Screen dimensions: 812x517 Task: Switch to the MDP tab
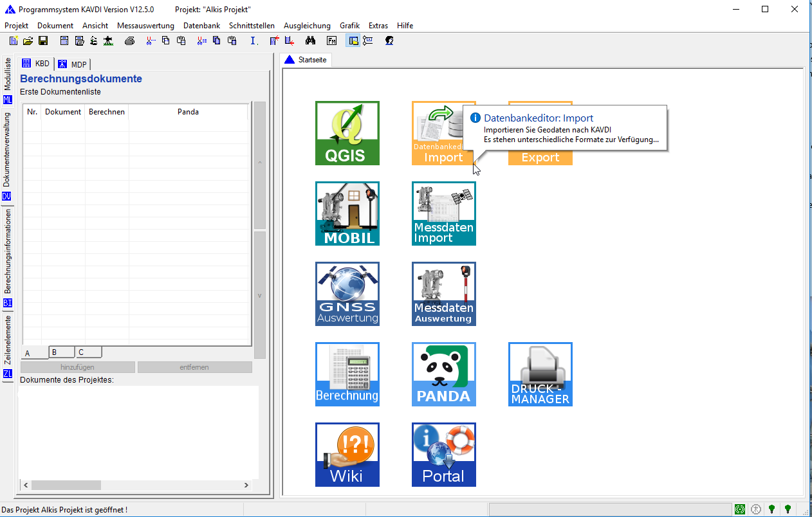pyautogui.click(x=73, y=64)
